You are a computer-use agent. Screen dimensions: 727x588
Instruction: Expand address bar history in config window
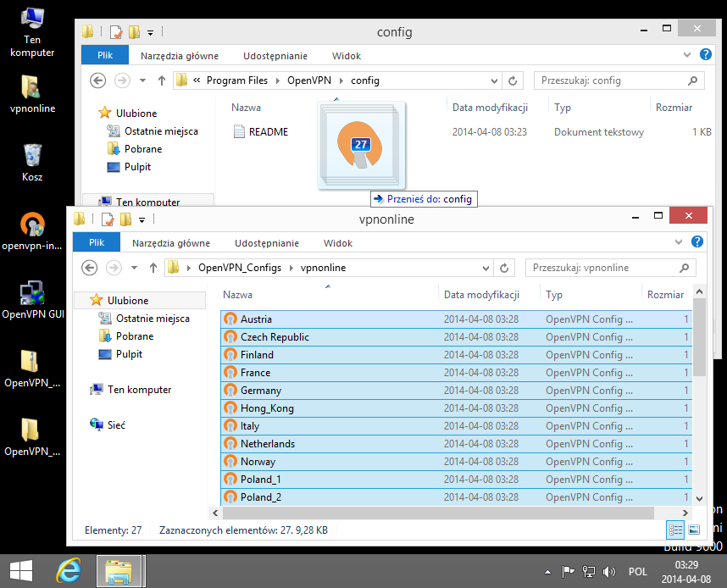tap(494, 81)
